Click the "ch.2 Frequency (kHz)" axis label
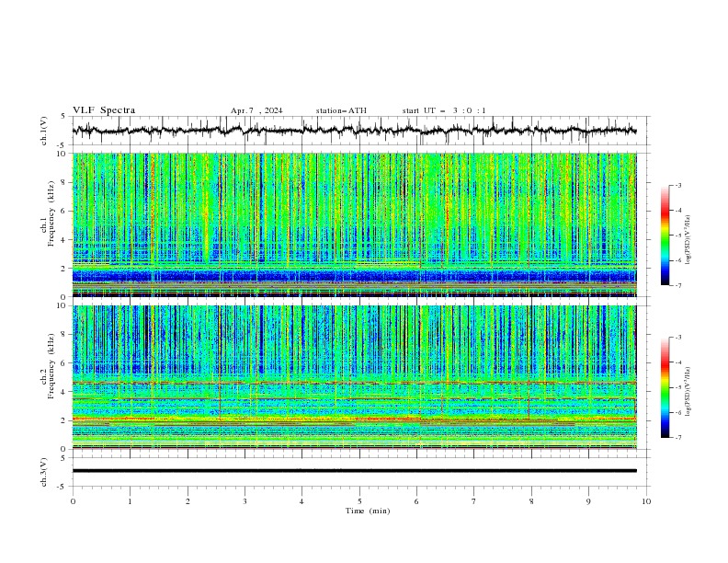 pyautogui.click(x=48, y=365)
